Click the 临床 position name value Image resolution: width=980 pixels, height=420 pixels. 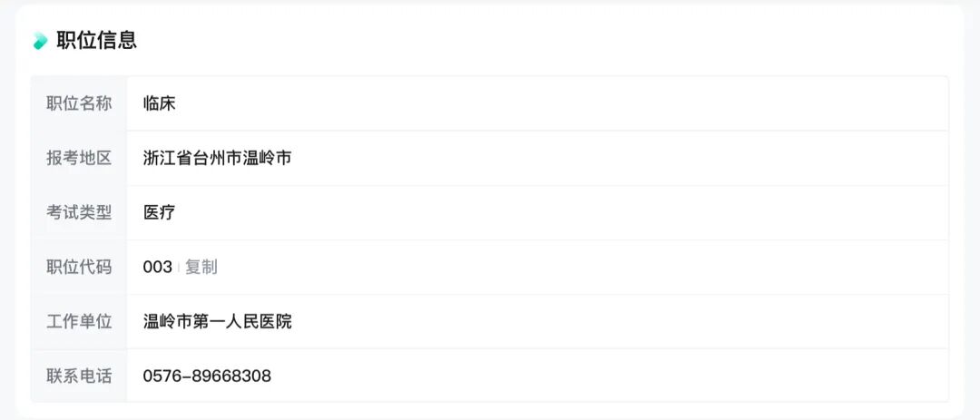159,103
